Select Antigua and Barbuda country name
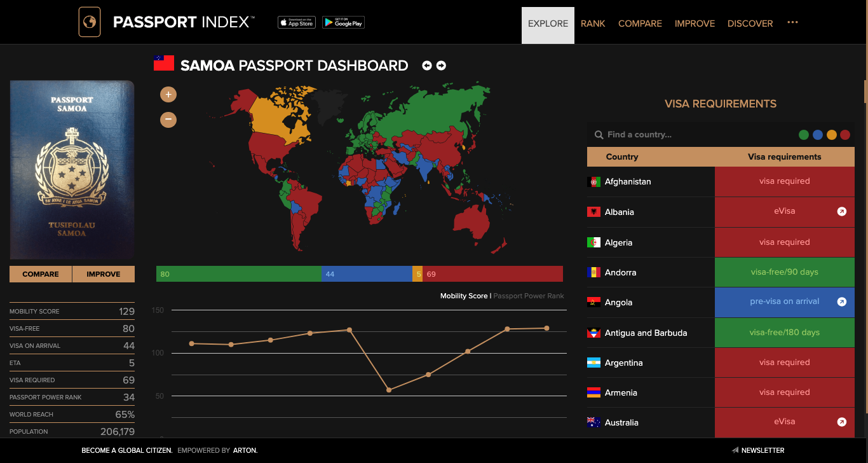868x463 pixels. tap(646, 333)
